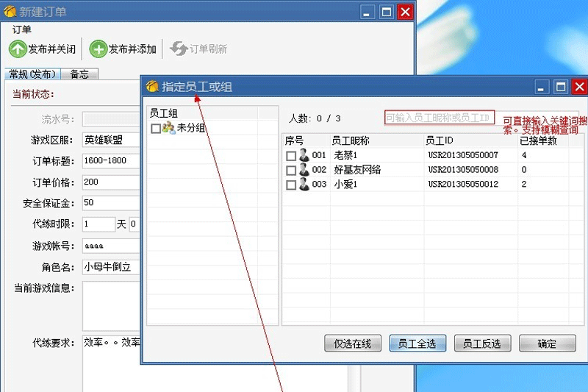Image resolution: width=588 pixels, height=392 pixels.
Task: Maximize the 新建订单 window
Action: (387, 12)
